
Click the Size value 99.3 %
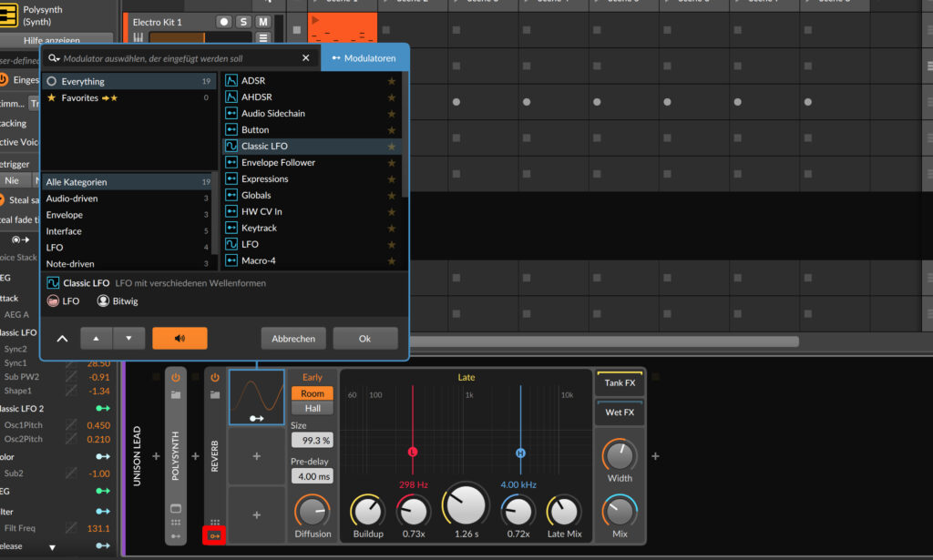point(313,441)
